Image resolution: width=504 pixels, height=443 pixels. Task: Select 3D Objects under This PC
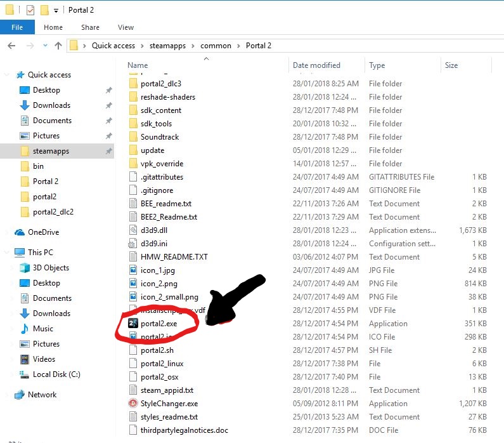pos(51,268)
